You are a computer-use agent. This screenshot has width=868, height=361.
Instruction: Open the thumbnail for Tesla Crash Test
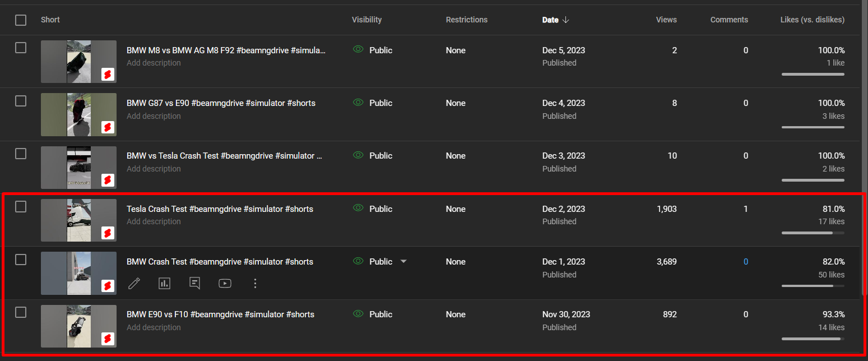coord(79,220)
